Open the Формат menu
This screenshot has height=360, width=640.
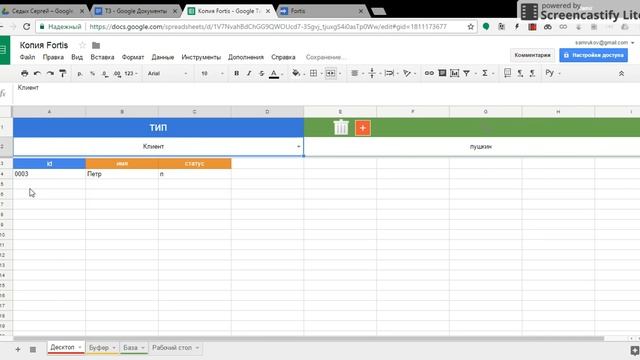(x=133, y=57)
